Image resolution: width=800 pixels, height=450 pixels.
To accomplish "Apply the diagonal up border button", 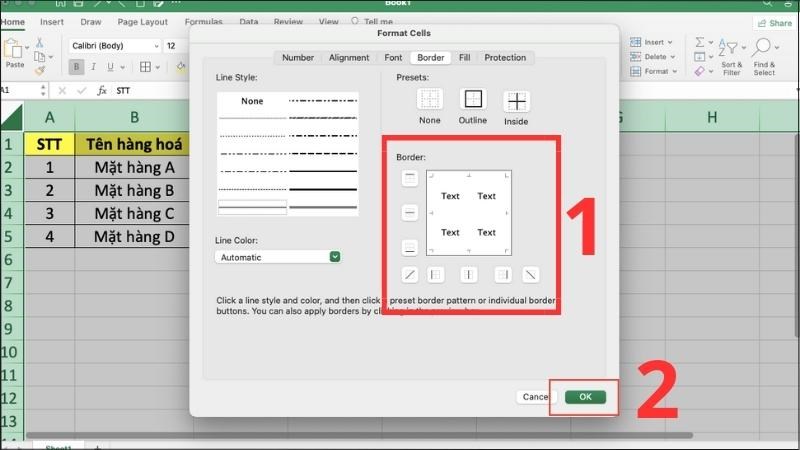I will [x=410, y=275].
